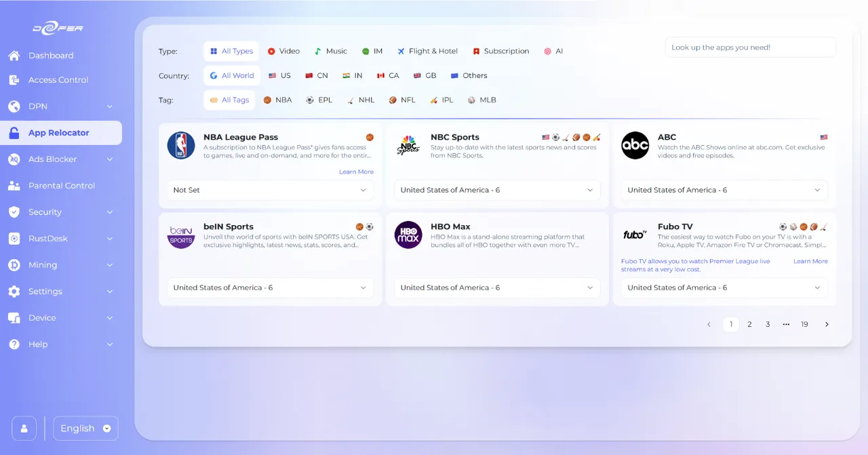
Task: Filter country by IN
Action: pyautogui.click(x=353, y=75)
